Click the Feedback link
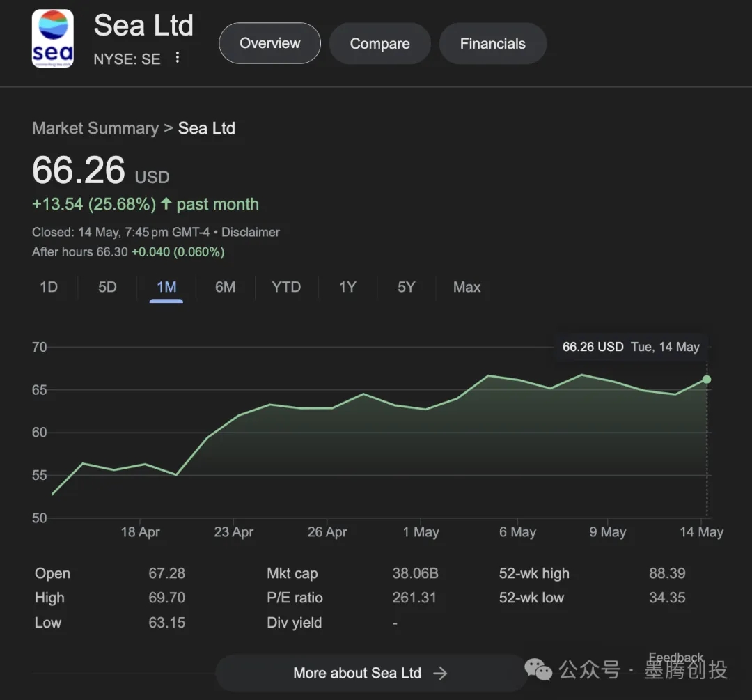The width and height of the screenshot is (752, 700). tap(675, 658)
